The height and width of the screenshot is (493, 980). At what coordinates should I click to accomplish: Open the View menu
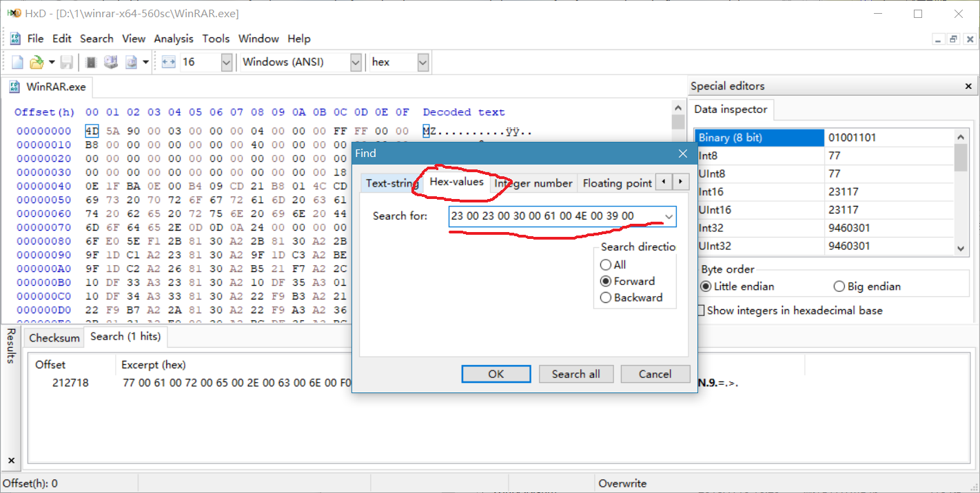coord(134,39)
